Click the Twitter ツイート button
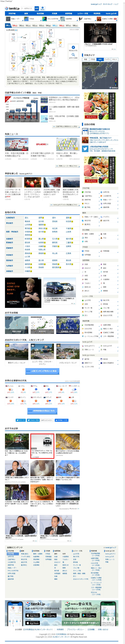 coord(21,420)
